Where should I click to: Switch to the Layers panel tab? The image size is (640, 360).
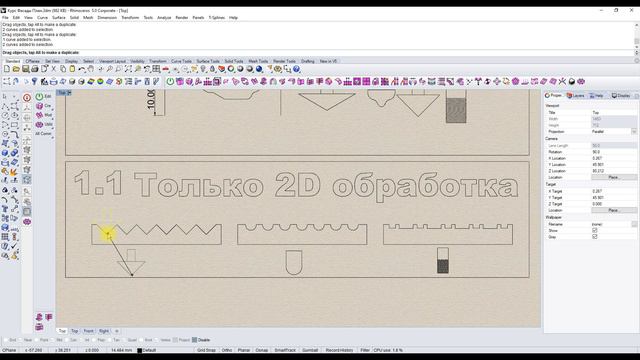576,96
